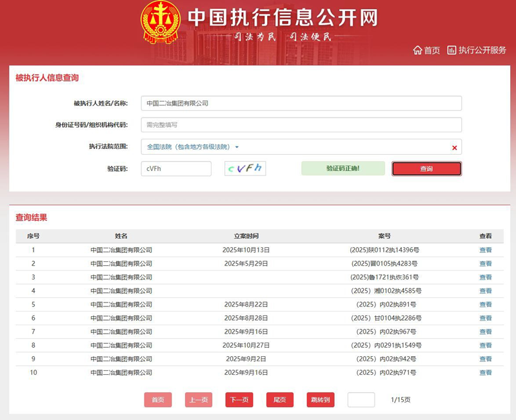Image resolution: width=516 pixels, height=420 pixels.
Task: Click the chart icon beside 执行公开服务
Action: pos(451,50)
